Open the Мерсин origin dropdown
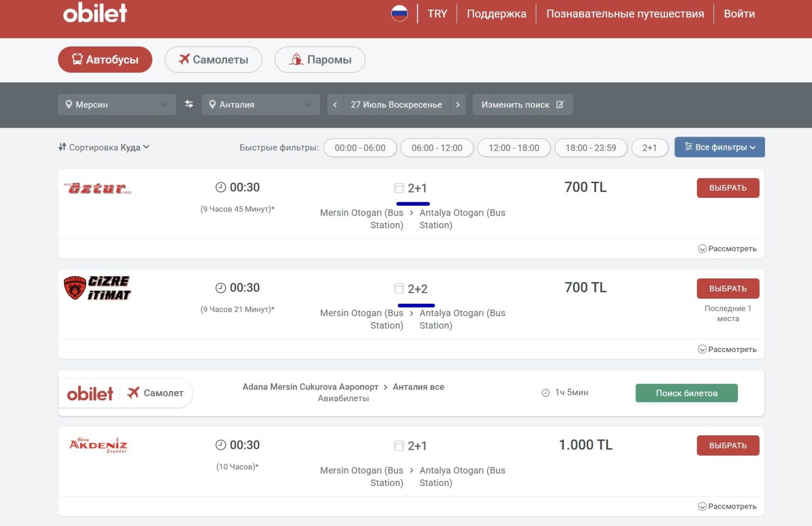 click(117, 104)
